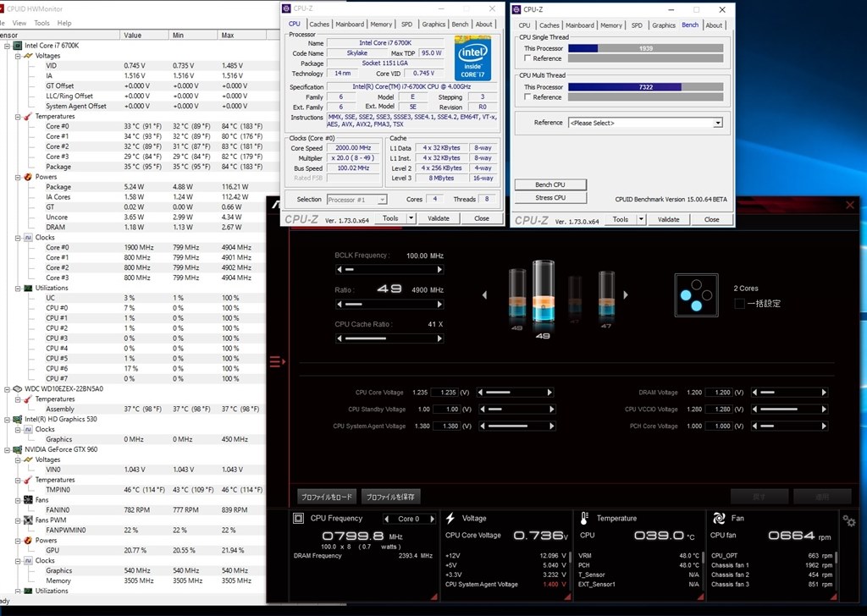The image size is (867, 616).
Task: Collapse Clocks node under Intel(R) HD Graphics 530
Action: click(18, 429)
